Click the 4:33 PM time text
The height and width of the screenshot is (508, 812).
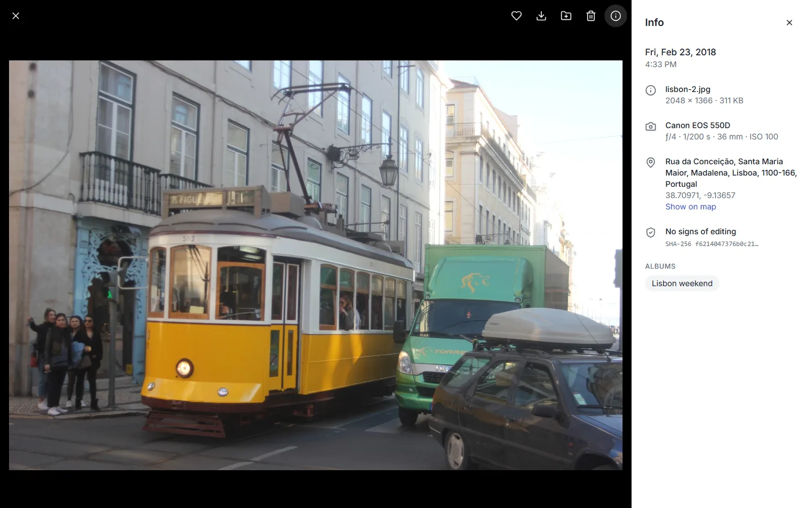[661, 64]
